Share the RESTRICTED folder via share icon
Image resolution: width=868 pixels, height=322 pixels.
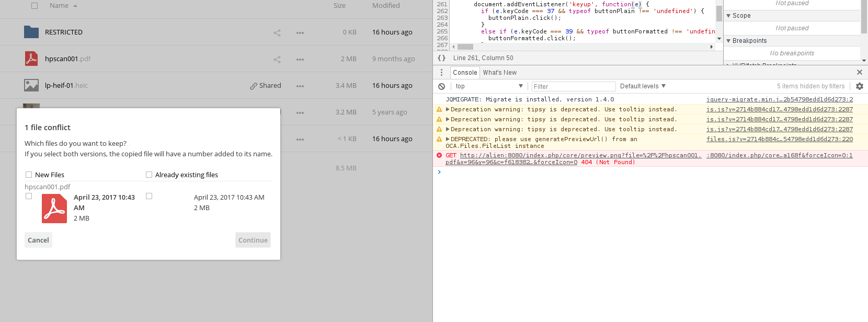click(x=277, y=32)
